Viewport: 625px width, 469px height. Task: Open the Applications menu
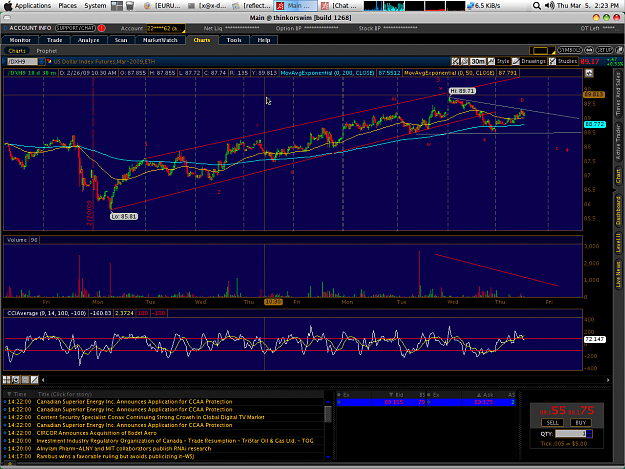33,6
